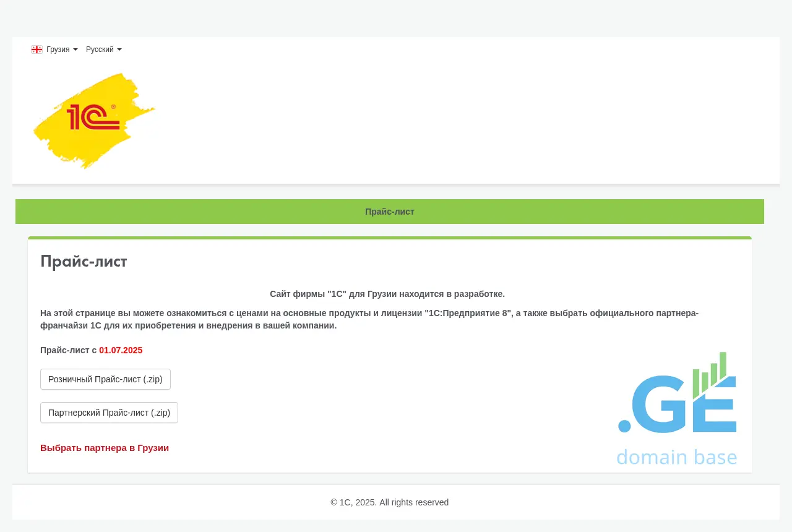The image size is (792, 532).
Task: Click the red date 01.07.2025
Action: pos(121,350)
